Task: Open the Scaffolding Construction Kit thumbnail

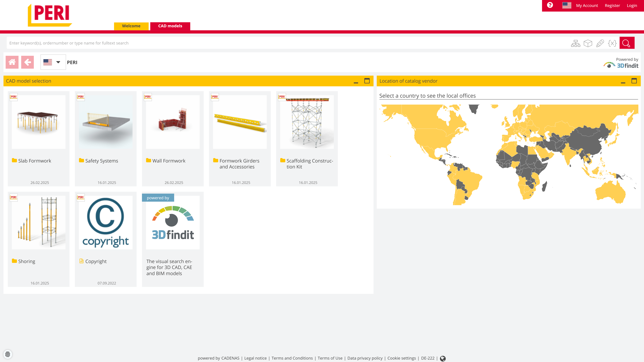Action: click(307, 122)
